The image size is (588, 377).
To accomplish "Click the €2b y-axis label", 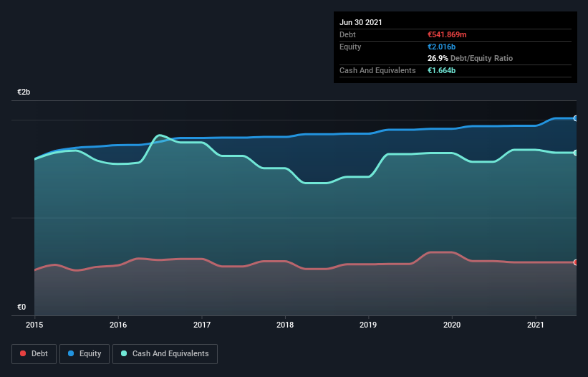I will [24, 92].
